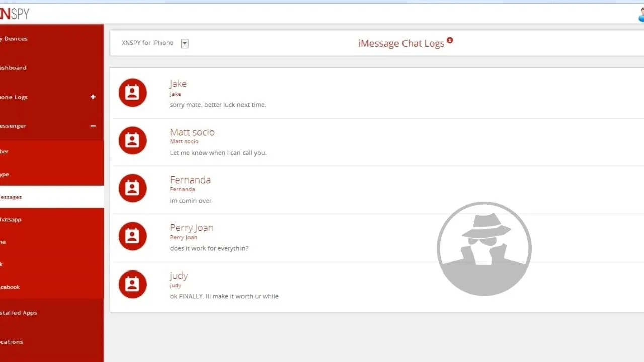Click Perry Joan's contact avatar icon
644x362 pixels.
(132, 236)
